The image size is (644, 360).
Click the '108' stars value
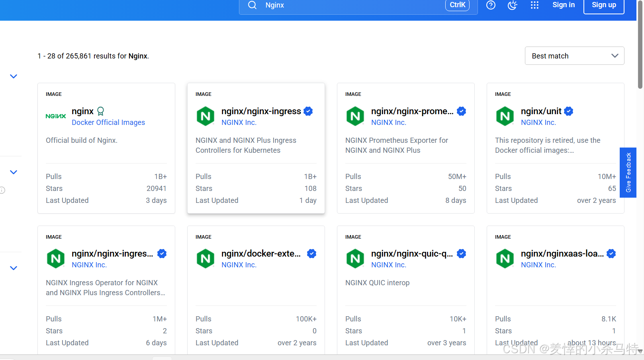311,189
